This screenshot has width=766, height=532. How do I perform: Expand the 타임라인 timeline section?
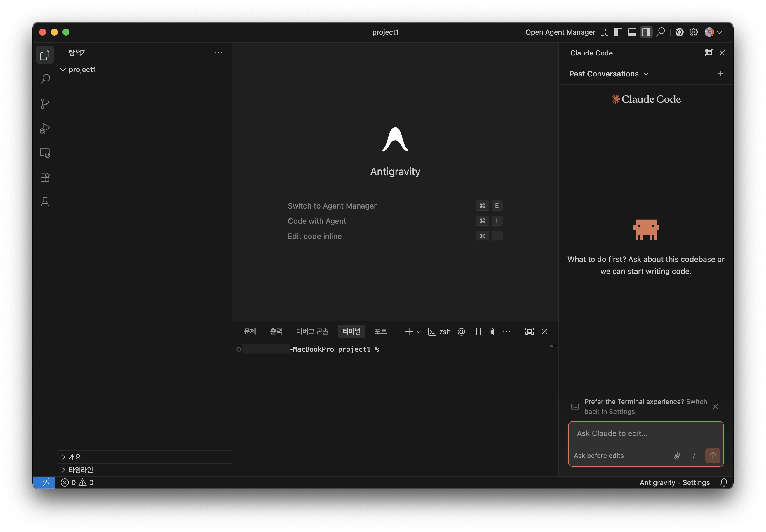click(x=80, y=470)
